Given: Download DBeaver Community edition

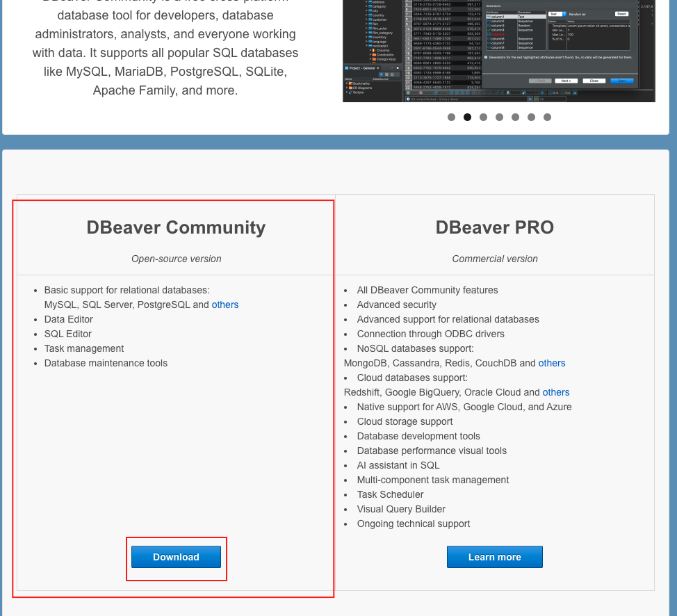Looking at the screenshot, I should (x=176, y=557).
